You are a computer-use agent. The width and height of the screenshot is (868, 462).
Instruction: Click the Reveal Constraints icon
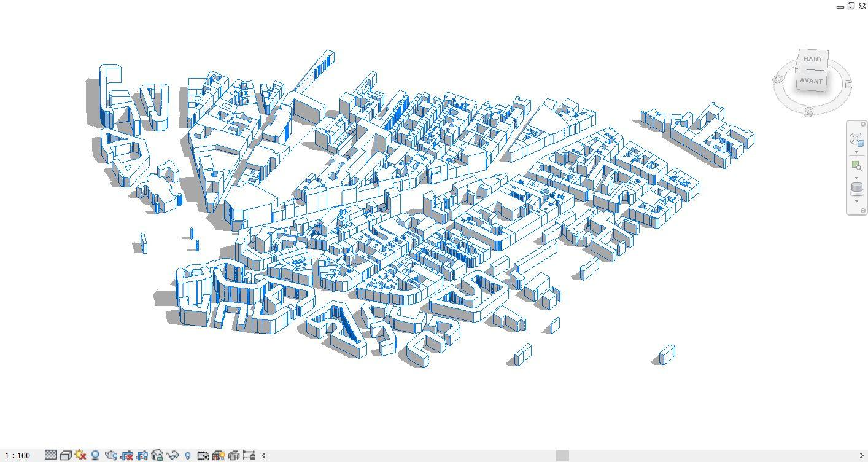pos(250,455)
